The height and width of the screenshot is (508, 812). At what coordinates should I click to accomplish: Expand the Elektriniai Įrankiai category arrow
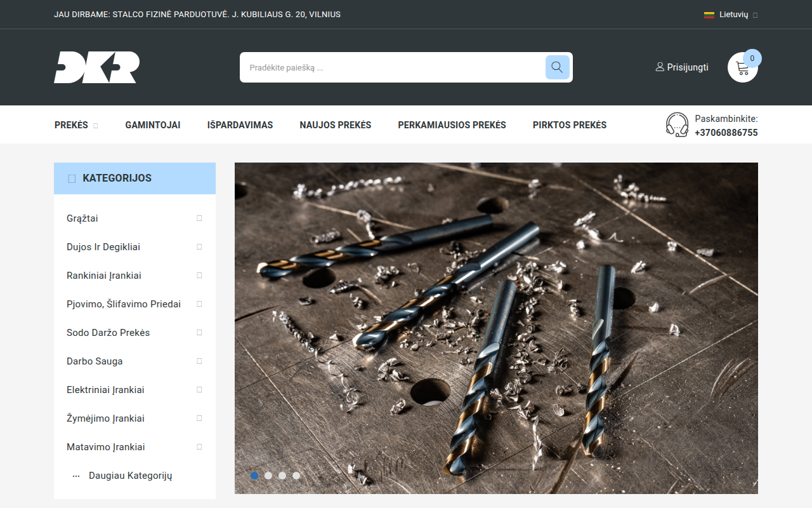coord(199,389)
